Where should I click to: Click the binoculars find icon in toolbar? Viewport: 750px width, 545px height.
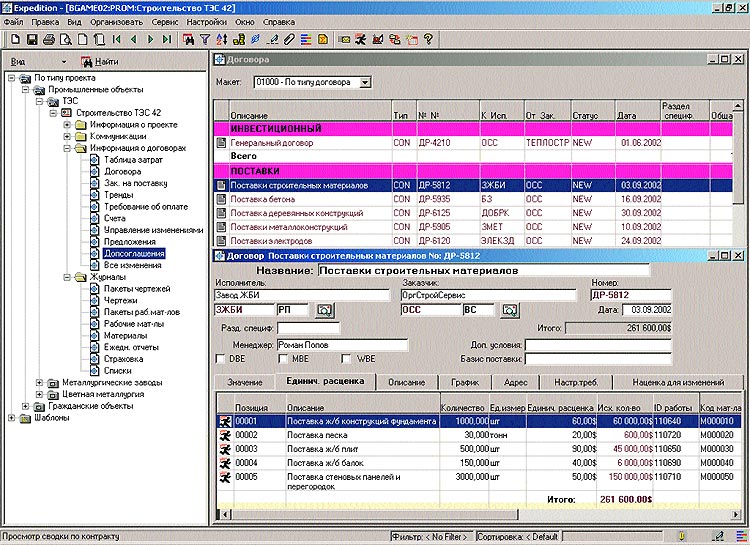click(x=188, y=40)
